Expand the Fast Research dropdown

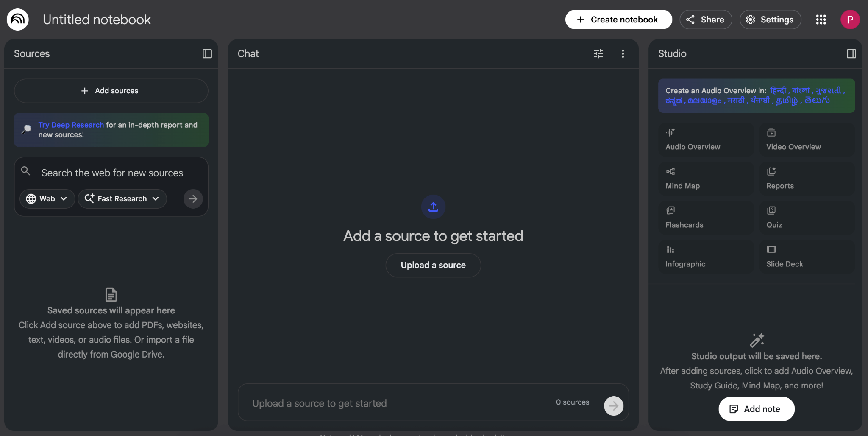pos(122,199)
